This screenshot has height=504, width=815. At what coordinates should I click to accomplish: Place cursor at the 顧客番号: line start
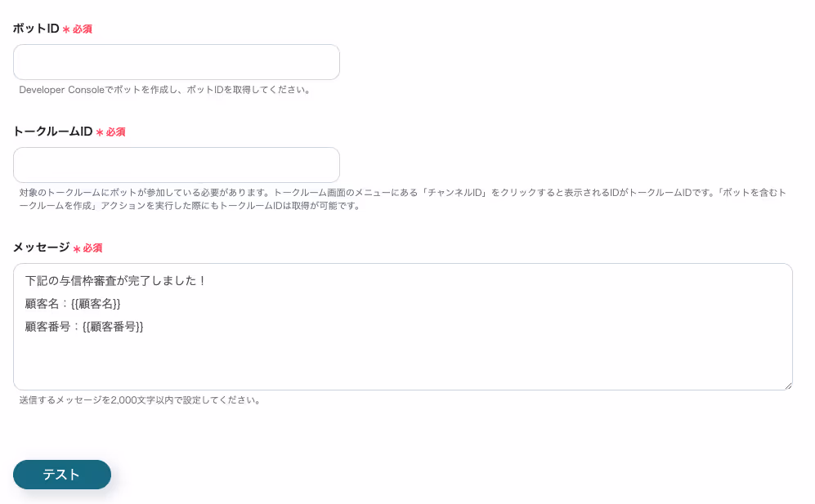coord(26,326)
